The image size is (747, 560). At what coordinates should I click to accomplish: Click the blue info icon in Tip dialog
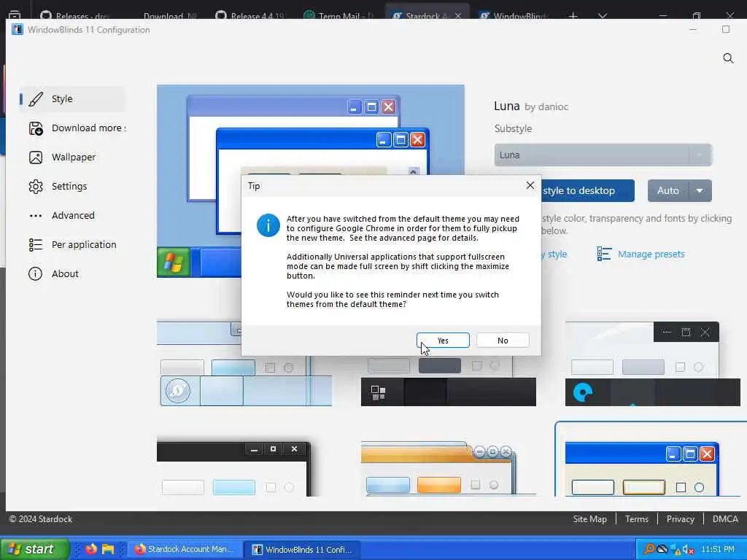pos(268,225)
